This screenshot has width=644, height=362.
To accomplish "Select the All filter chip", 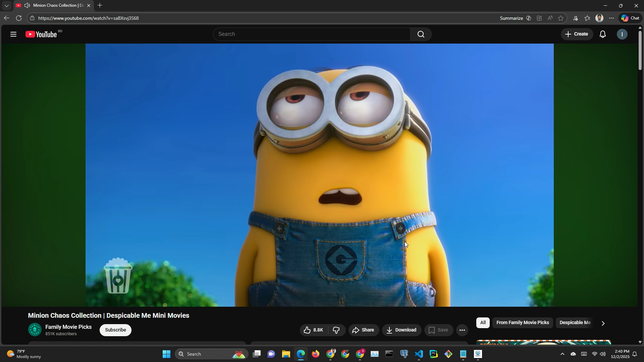I will pyautogui.click(x=483, y=323).
